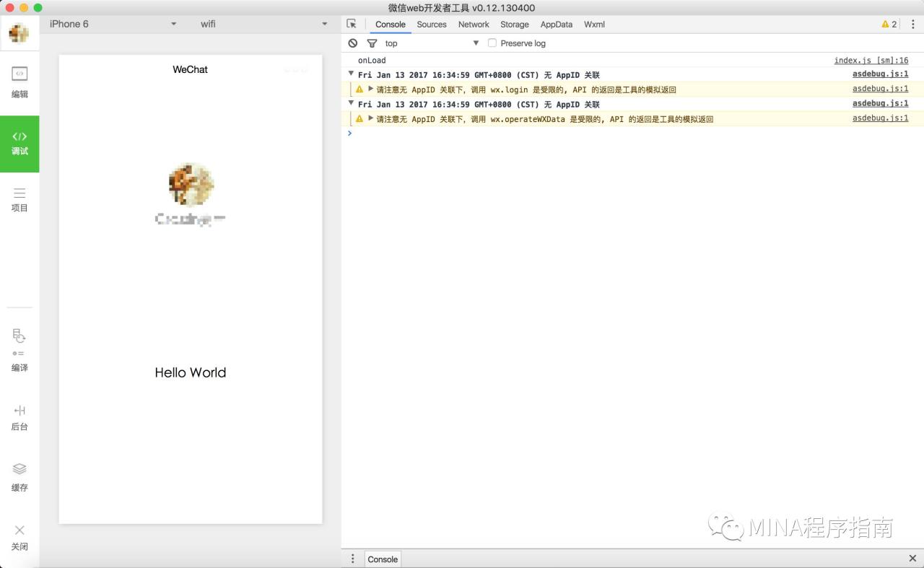Open asdebug.js:1 link on second group row

point(881,103)
